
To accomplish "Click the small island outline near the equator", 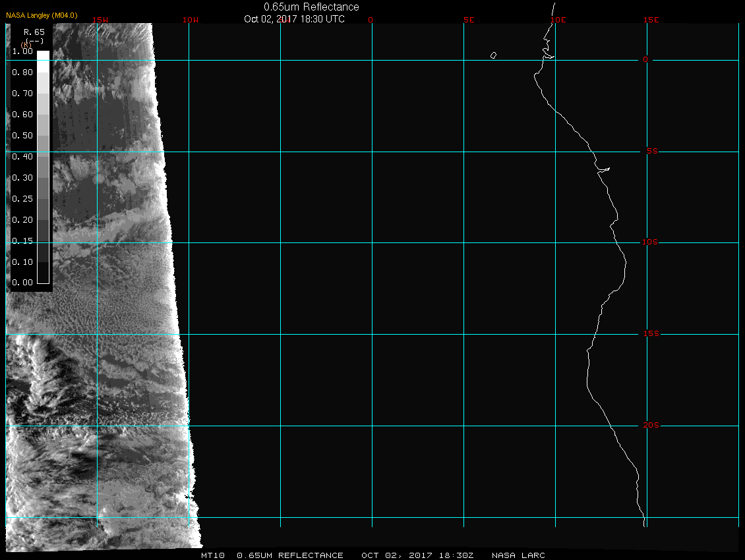I will click(493, 55).
